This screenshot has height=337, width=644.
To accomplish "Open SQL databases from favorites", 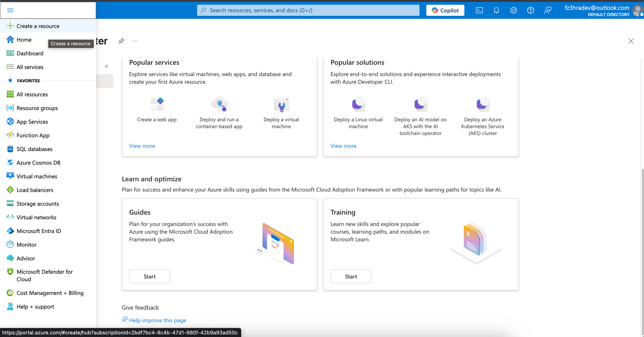I will pyautogui.click(x=48, y=149).
